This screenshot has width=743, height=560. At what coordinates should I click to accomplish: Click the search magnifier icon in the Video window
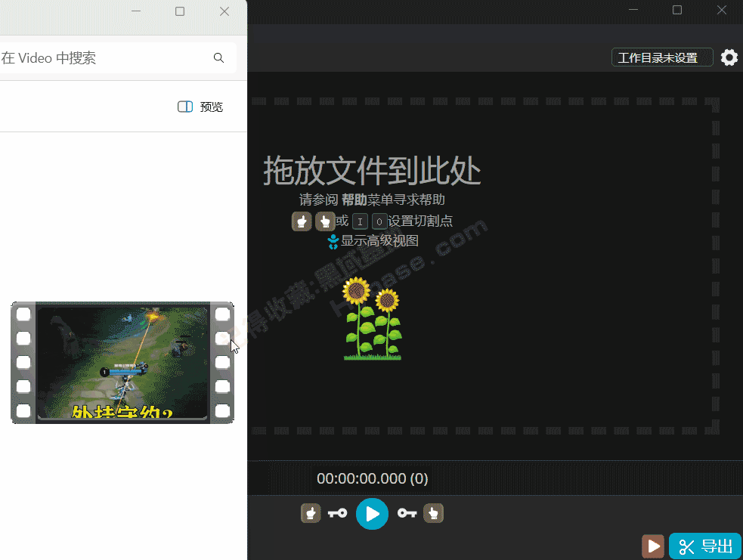218,57
